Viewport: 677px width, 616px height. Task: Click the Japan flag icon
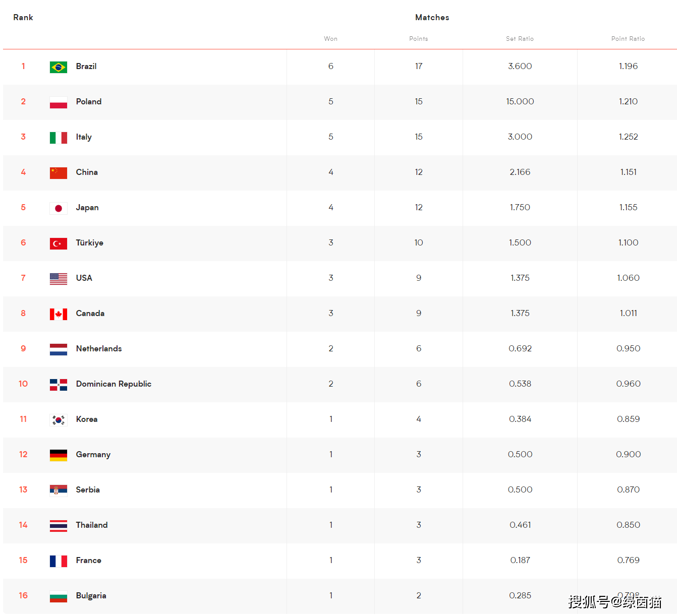point(59,208)
